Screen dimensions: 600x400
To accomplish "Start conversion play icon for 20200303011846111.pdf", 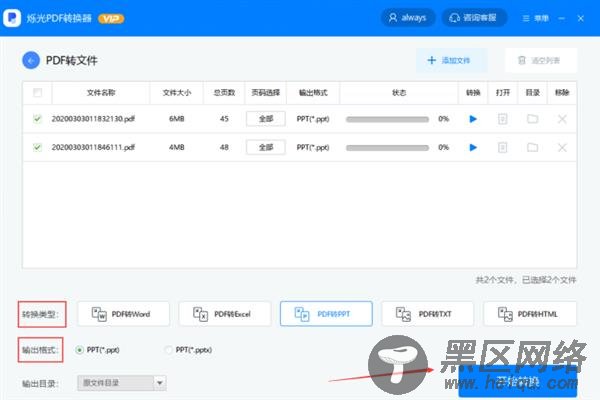I will [473, 147].
